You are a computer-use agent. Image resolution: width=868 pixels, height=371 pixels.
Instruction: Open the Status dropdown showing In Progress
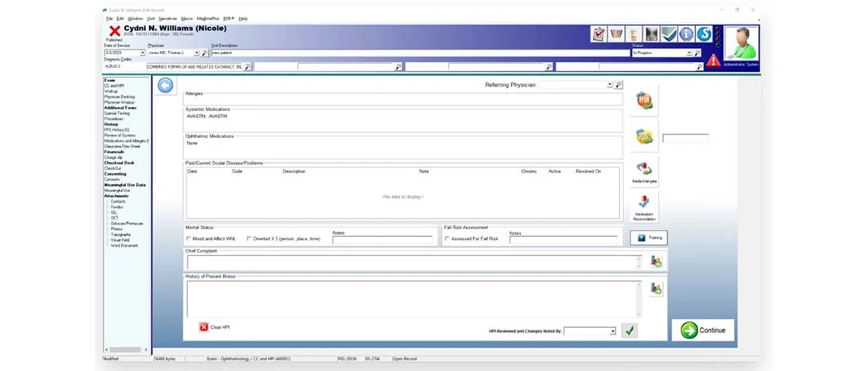tap(689, 53)
